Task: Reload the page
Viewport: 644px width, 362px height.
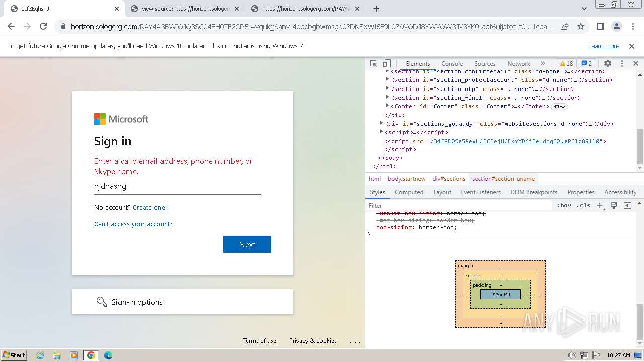Action: pyautogui.click(x=43, y=26)
